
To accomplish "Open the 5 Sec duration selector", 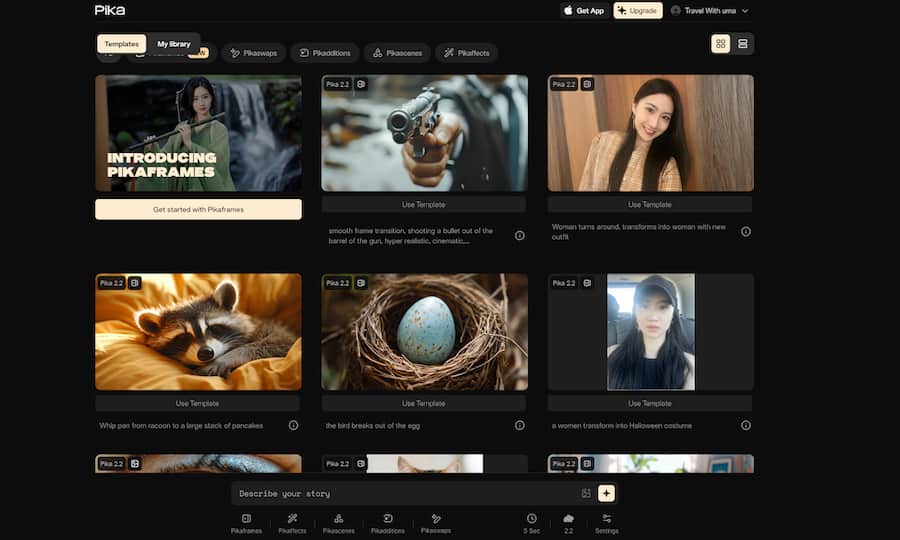I will coord(532,523).
